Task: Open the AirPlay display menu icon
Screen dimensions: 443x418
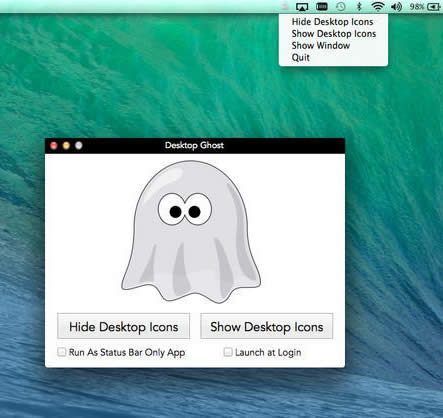Action: pos(302,6)
